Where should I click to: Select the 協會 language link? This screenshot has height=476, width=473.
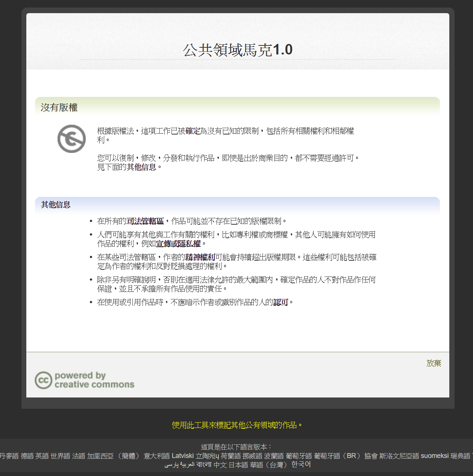click(x=371, y=456)
